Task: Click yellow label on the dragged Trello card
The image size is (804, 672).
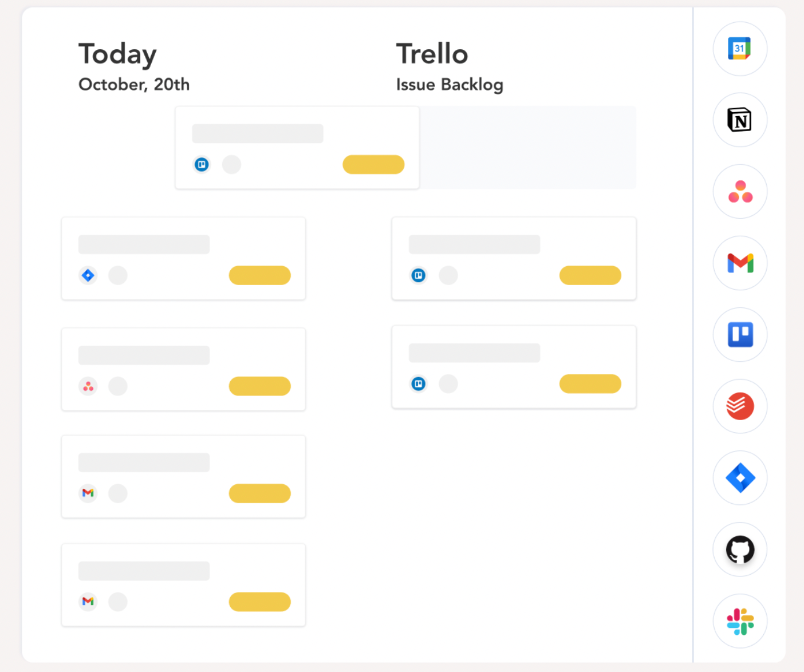Action: [373, 164]
